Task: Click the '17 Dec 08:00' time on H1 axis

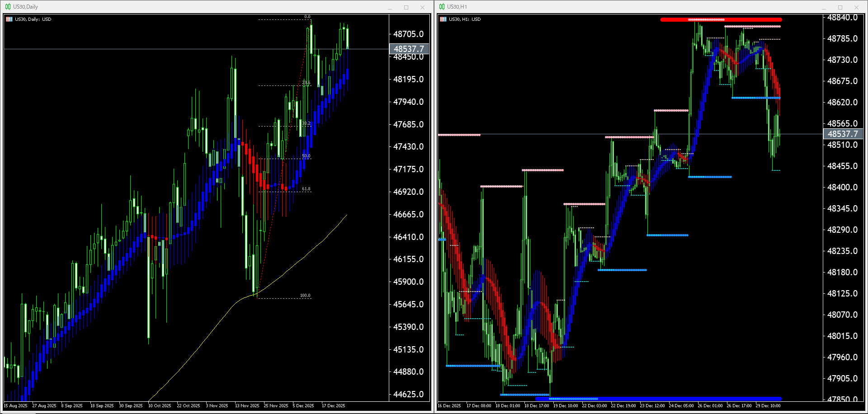Action: tap(479, 406)
